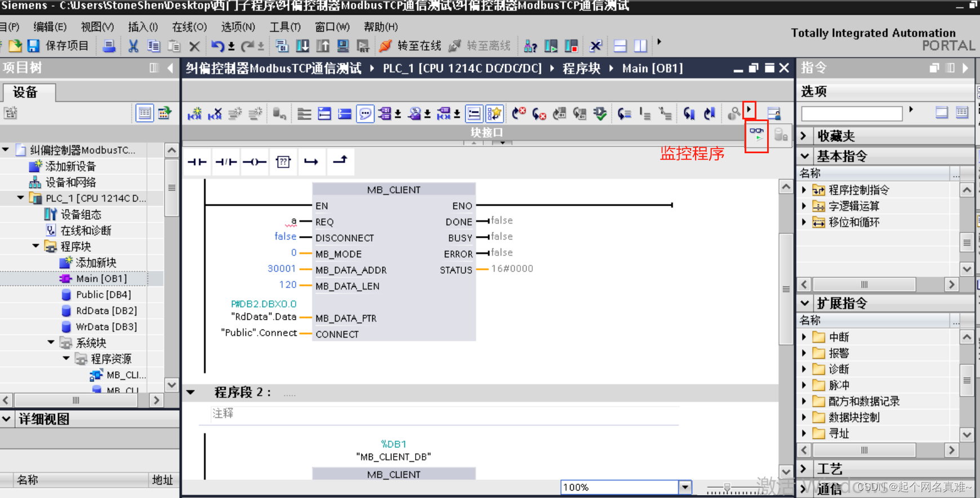Click the 30001 MB_DATA_ADDR value
The height and width of the screenshot is (498, 980).
[x=282, y=269]
